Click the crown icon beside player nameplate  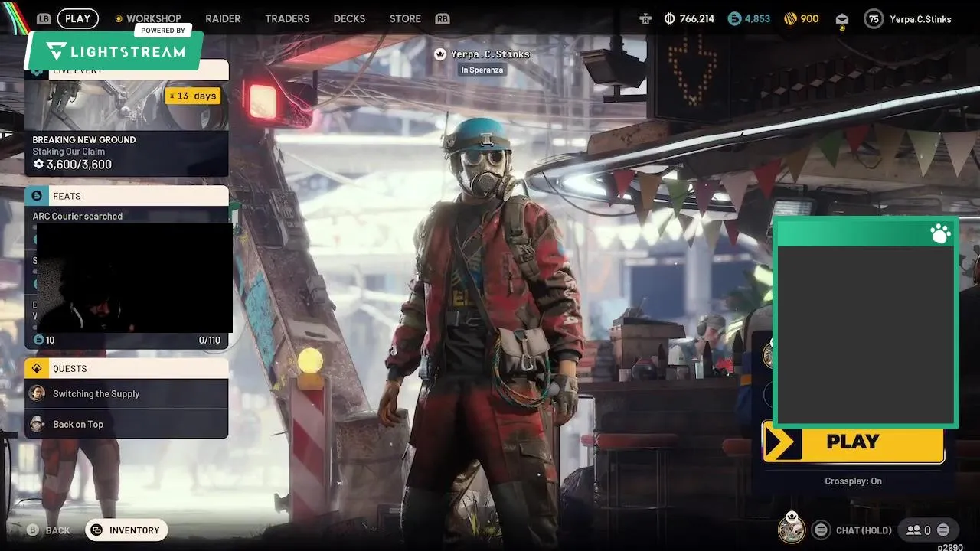(440, 54)
